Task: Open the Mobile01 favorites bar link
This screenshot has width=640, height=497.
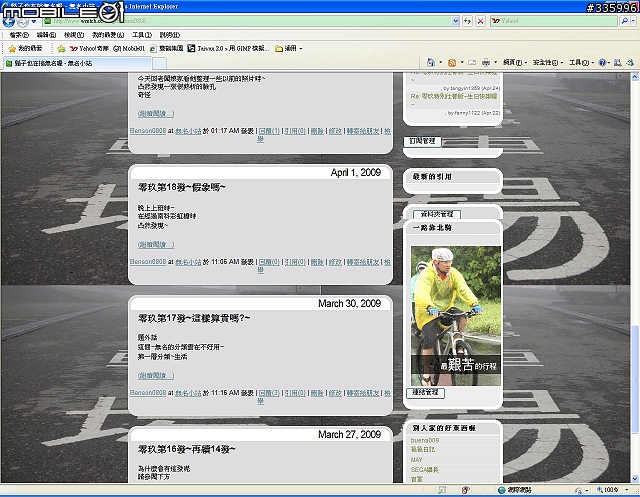Action: [x=129, y=49]
